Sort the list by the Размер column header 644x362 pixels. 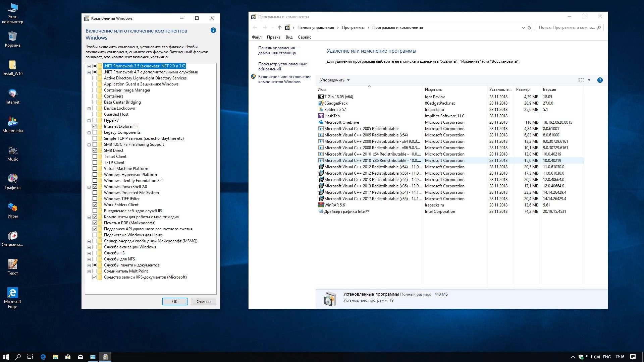pos(527,89)
